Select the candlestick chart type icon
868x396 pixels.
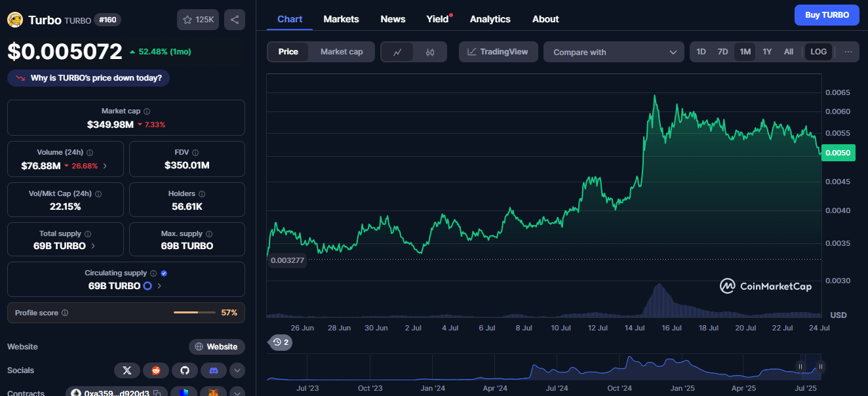(x=430, y=52)
